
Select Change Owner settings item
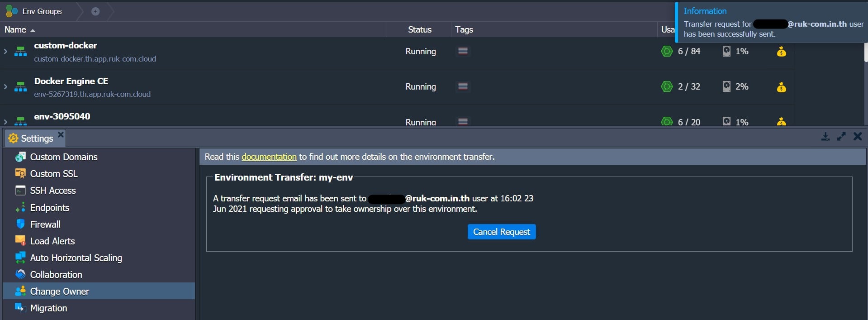99,291
